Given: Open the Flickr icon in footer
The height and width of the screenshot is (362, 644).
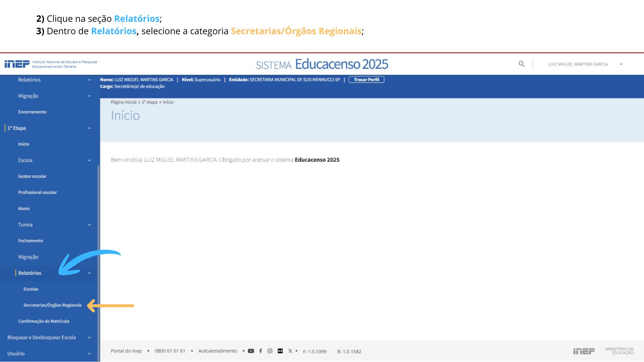Looking at the screenshot, I should coord(280,351).
